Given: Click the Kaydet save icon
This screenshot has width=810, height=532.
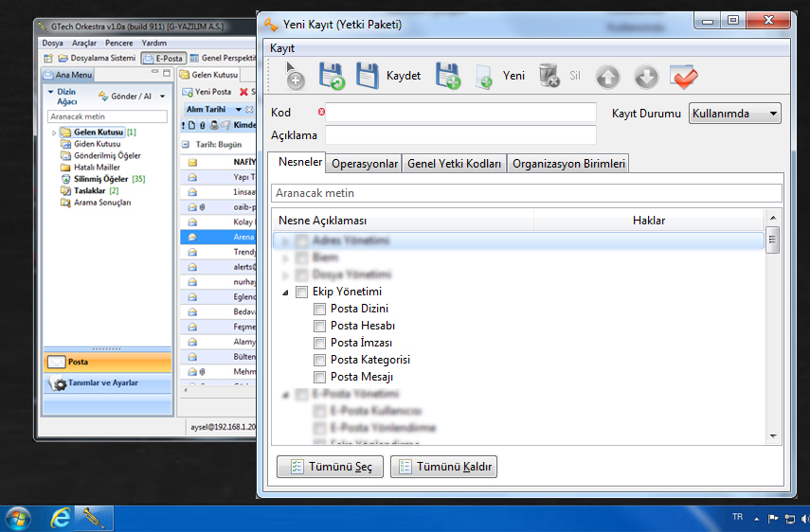Looking at the screenshot, I should (368, 76).
